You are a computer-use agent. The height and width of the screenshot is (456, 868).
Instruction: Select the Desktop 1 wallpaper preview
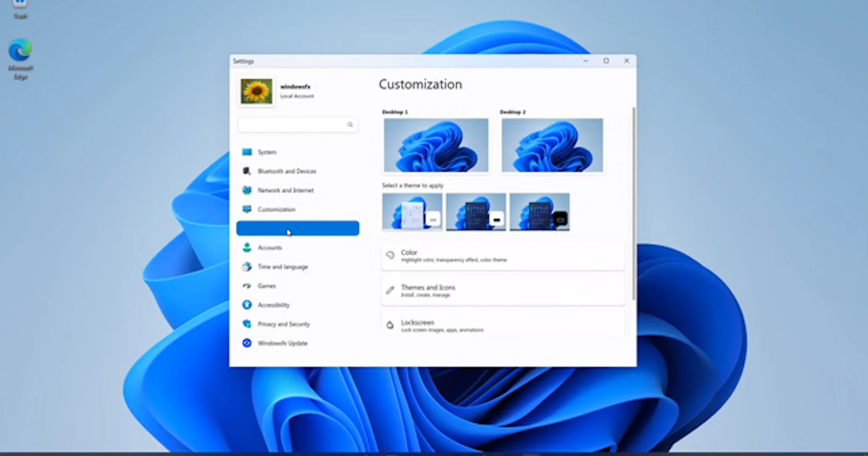(x=436, y=145)
